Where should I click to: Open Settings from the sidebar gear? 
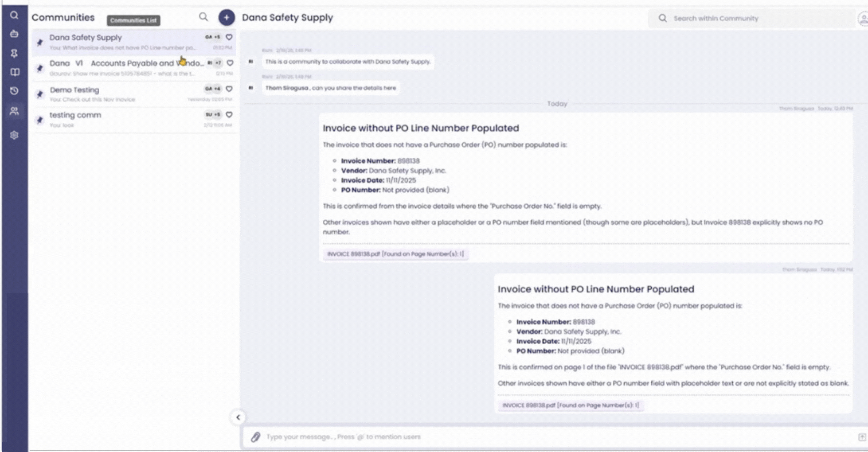(15, 135)
